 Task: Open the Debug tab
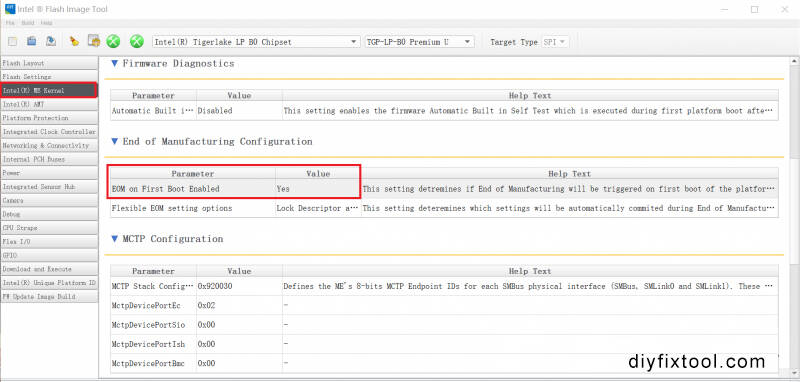pos(49,214)
